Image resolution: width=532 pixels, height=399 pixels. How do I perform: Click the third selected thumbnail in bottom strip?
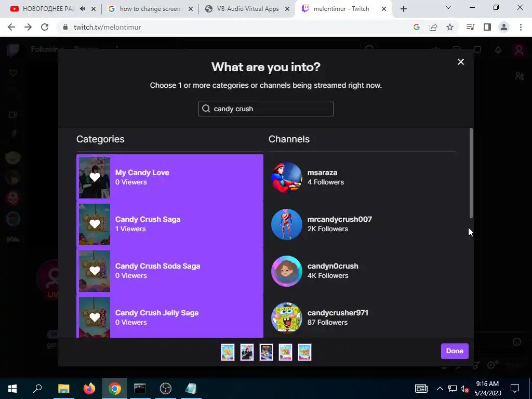pos(267,352)
